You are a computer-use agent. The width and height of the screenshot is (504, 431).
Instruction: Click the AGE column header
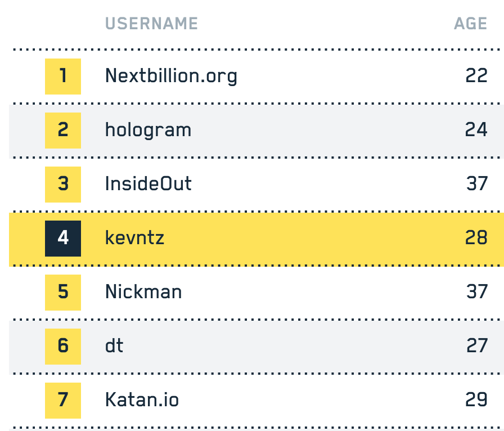click(470, 24)
